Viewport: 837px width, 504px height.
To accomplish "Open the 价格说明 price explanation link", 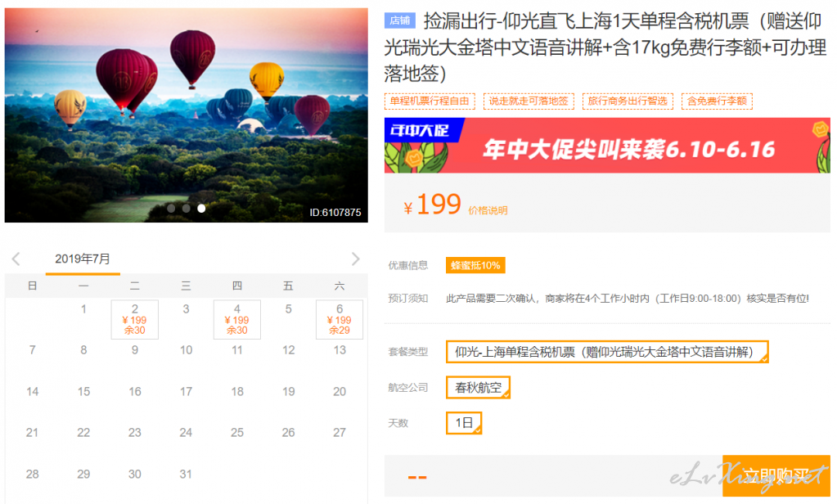I will [x=488, y=210].
